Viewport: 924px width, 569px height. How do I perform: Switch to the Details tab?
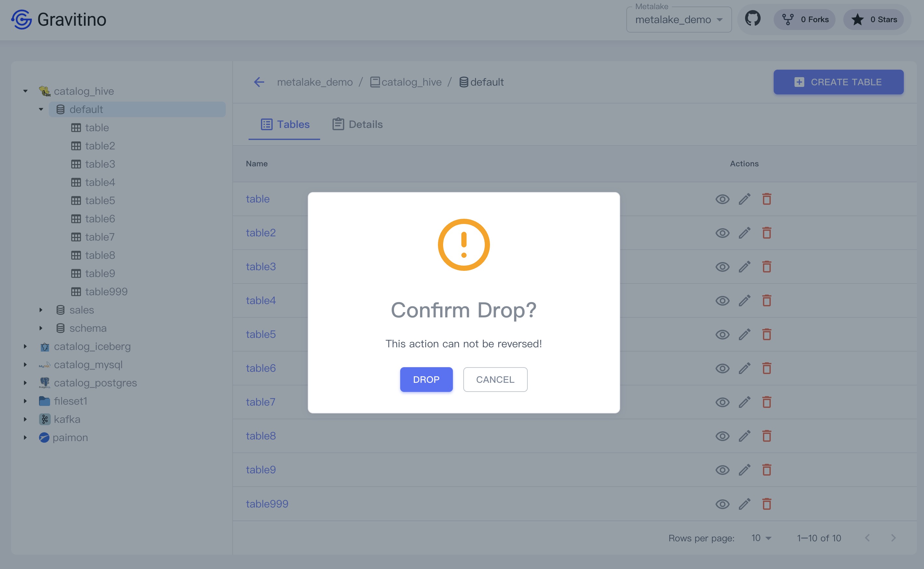pyautogui.click(x=356, y=124)
